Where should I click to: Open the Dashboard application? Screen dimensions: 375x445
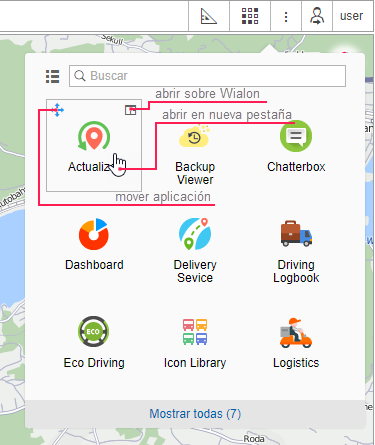(94, 234)
